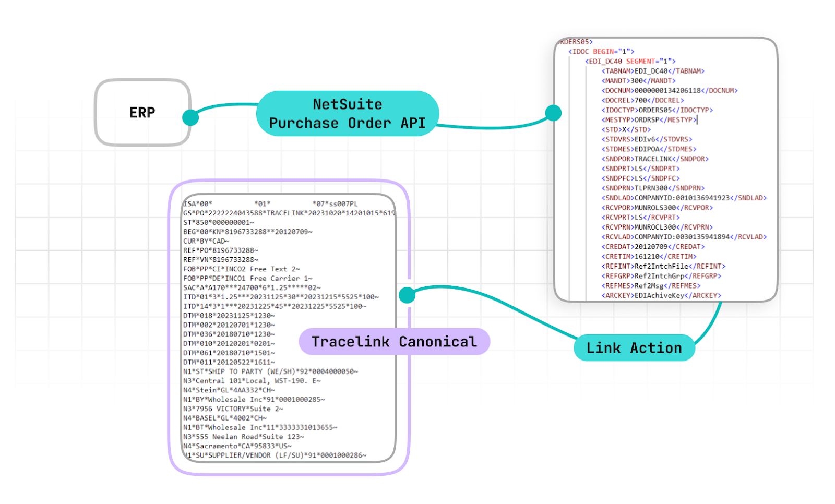Select the line '<STDMES>EDIPOA</STDMES>'
This screenshot has width=835, height=504.
pos(649,149)
